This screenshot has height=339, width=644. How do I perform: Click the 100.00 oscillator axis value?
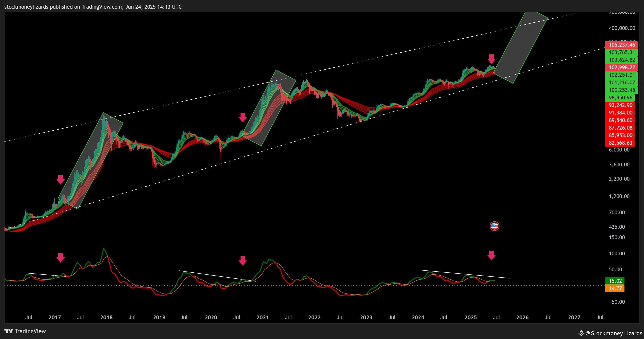click(x=617, y=254)
